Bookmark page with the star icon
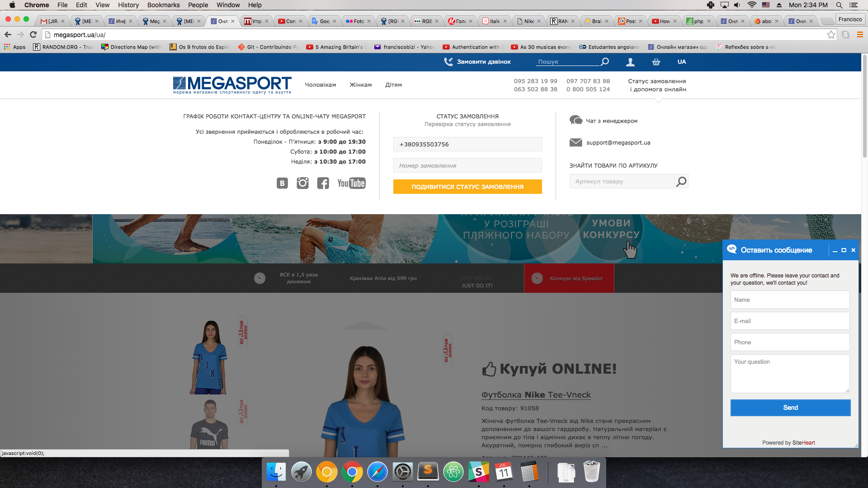Image resolution: width=868 pixels, height=488 pixels. click(831, 35)
